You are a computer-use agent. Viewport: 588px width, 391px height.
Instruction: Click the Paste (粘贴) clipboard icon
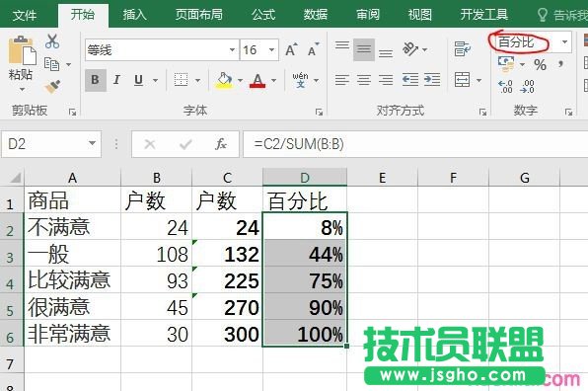pyautogui.click(x=22, y=50)
